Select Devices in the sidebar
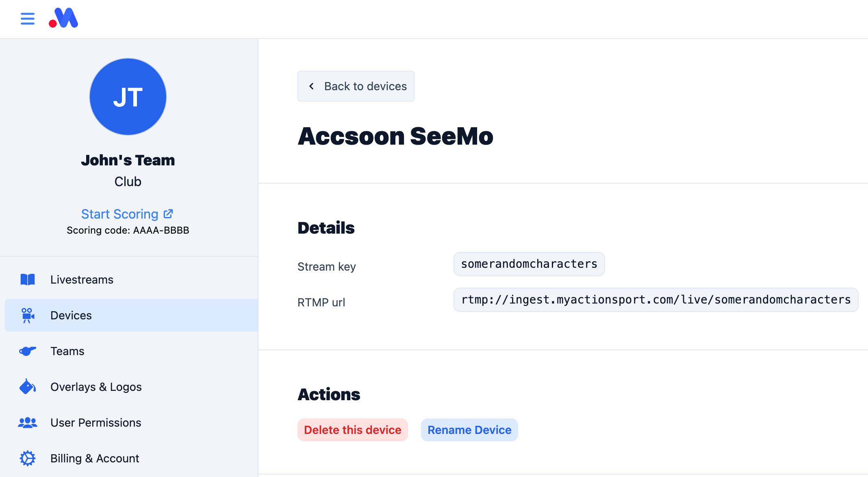The image size is (868, 477). 131,315
